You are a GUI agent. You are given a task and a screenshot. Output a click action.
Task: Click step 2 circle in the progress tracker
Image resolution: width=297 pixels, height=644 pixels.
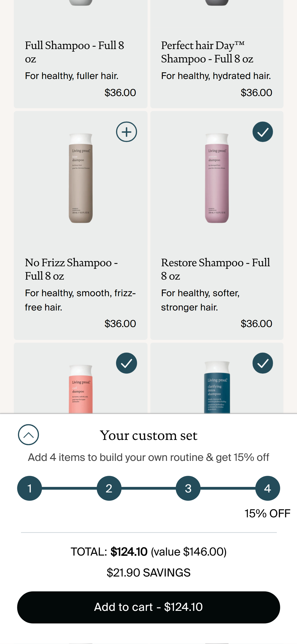pyautogui.click(x=109, y=489)
